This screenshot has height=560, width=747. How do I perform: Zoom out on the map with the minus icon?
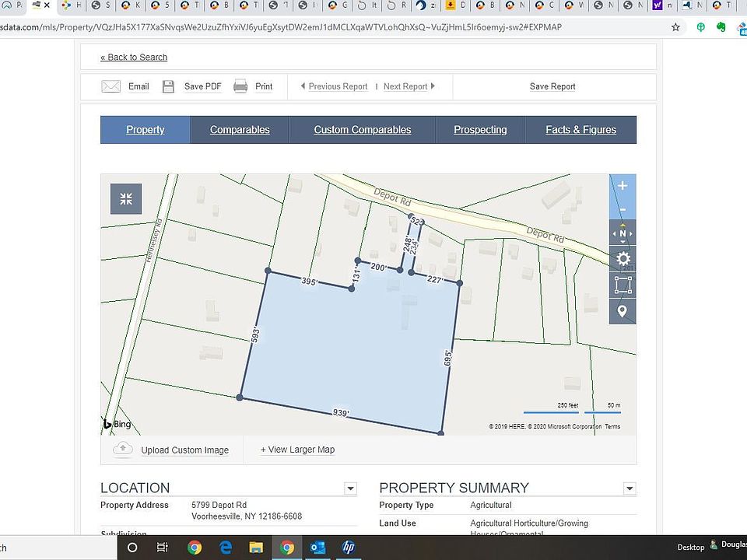tap(622, 208)
